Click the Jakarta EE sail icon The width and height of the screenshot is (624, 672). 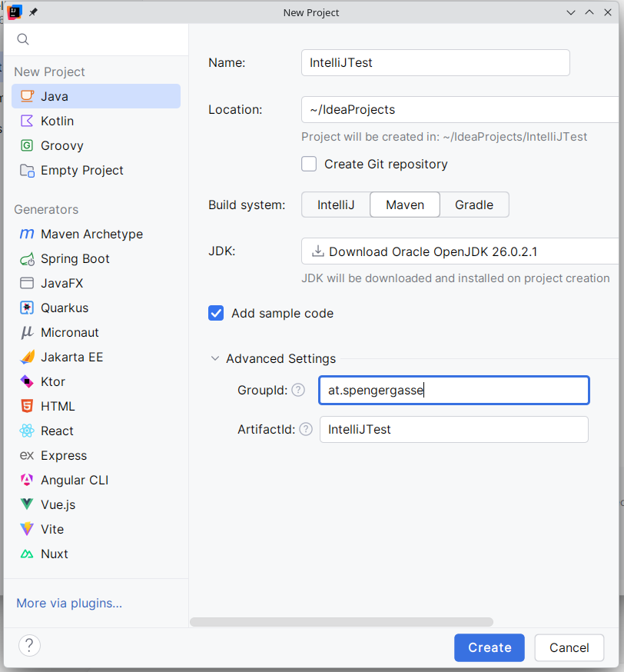(x=27, y=357)
